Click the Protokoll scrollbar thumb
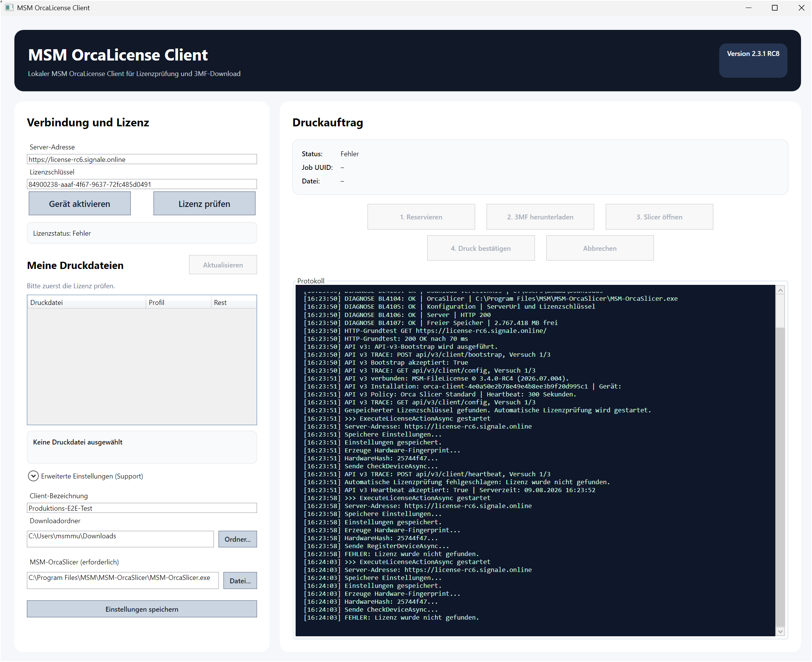Image resolution: width=812 pixels, height=662 pixels. (780, 477)
